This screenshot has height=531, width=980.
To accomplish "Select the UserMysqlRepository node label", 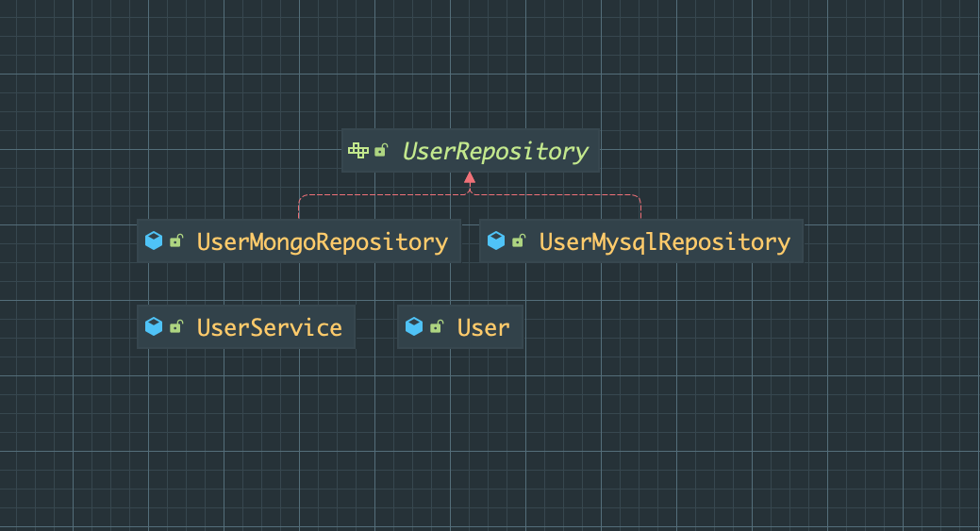I will [664, 242].
